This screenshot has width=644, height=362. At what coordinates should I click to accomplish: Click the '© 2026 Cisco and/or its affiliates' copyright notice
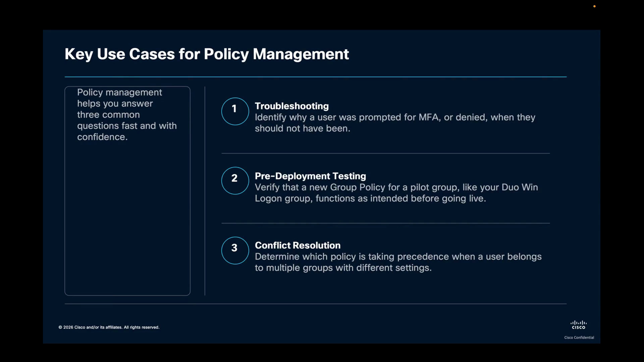(109, 327)
